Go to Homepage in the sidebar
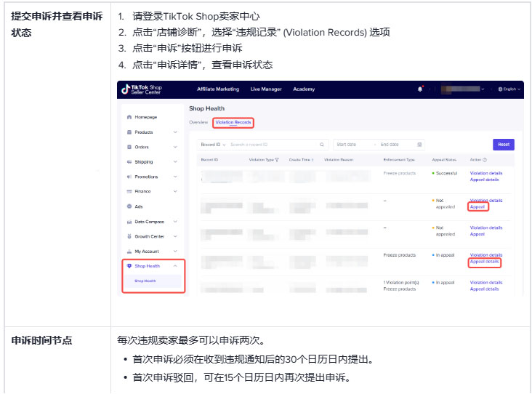This screenshot has height=394, width=532. click(x=146, y=117)
